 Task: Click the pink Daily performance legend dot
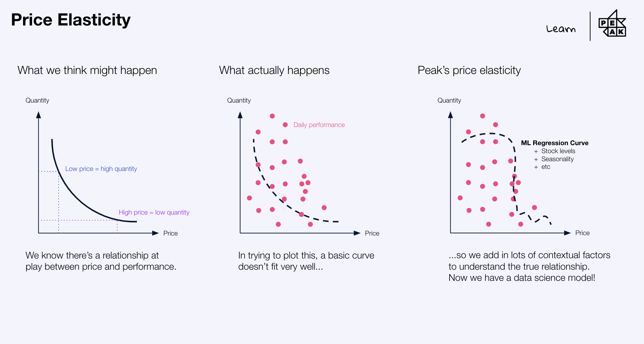coord(285,125)
